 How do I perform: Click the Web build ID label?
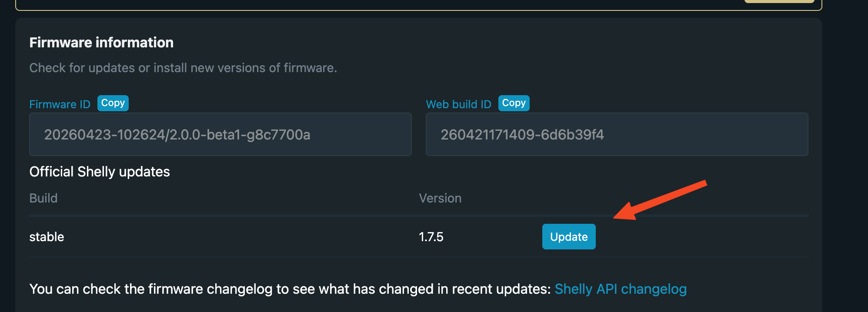tap(458, 104)
